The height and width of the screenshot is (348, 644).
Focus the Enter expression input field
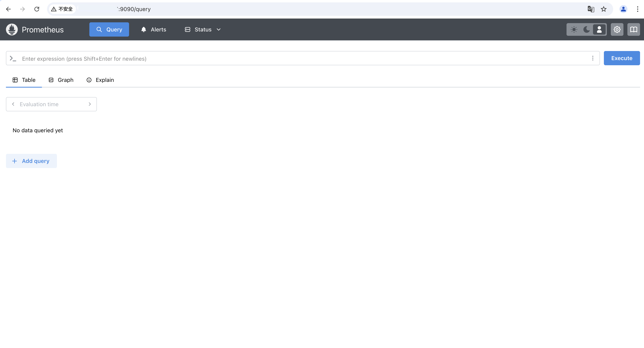tap(300, 59)
